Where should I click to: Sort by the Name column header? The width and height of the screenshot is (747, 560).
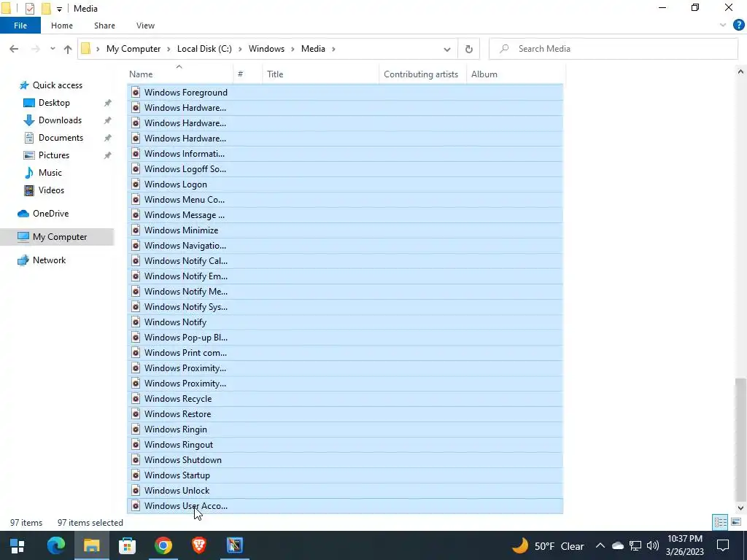[181, 74]
